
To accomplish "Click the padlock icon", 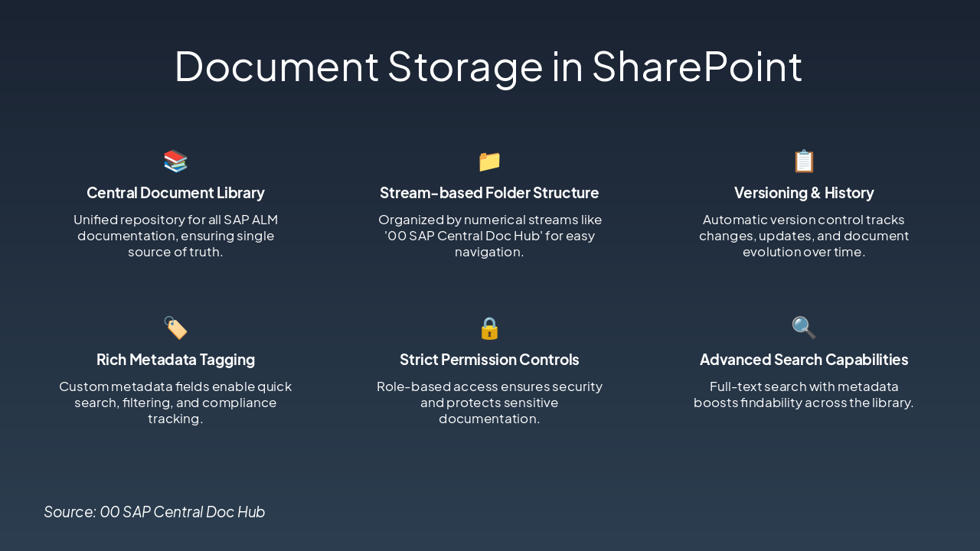I will [x=489, y=328].
